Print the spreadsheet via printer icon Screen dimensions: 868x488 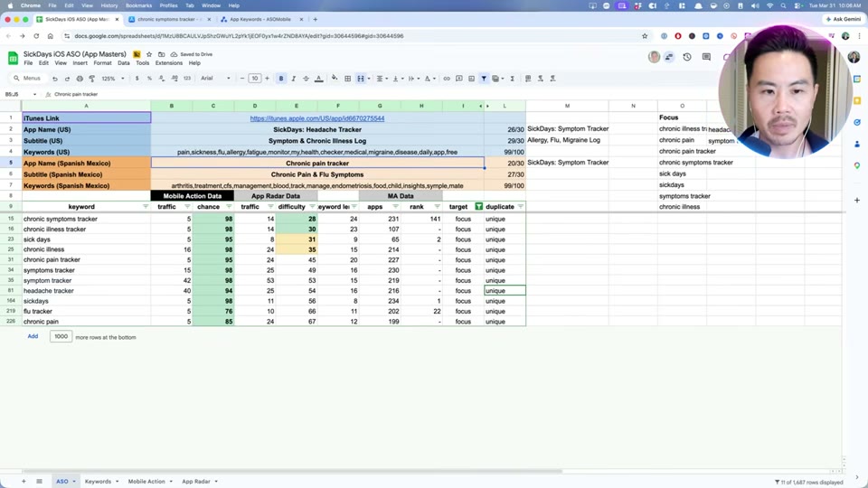click(x=80, y=79)
